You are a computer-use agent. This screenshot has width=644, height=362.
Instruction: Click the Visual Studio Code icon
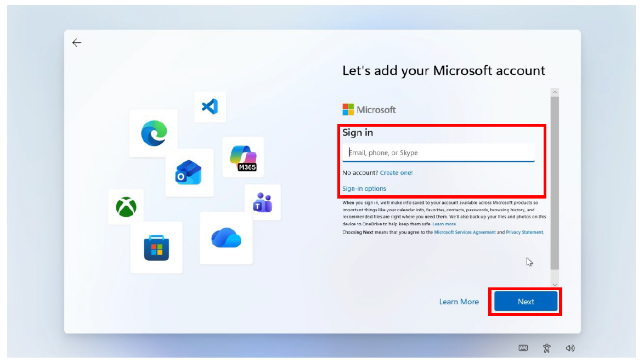tap(210, 106)
